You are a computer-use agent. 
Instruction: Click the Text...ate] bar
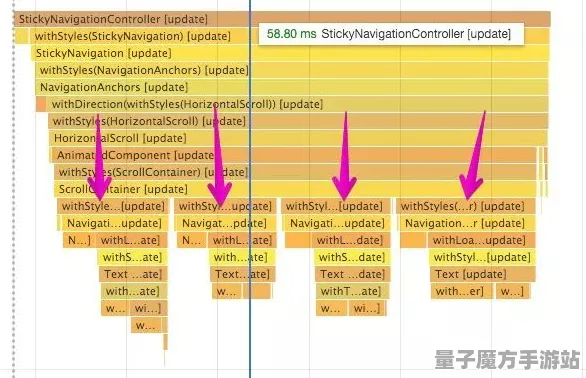point(243,274)
